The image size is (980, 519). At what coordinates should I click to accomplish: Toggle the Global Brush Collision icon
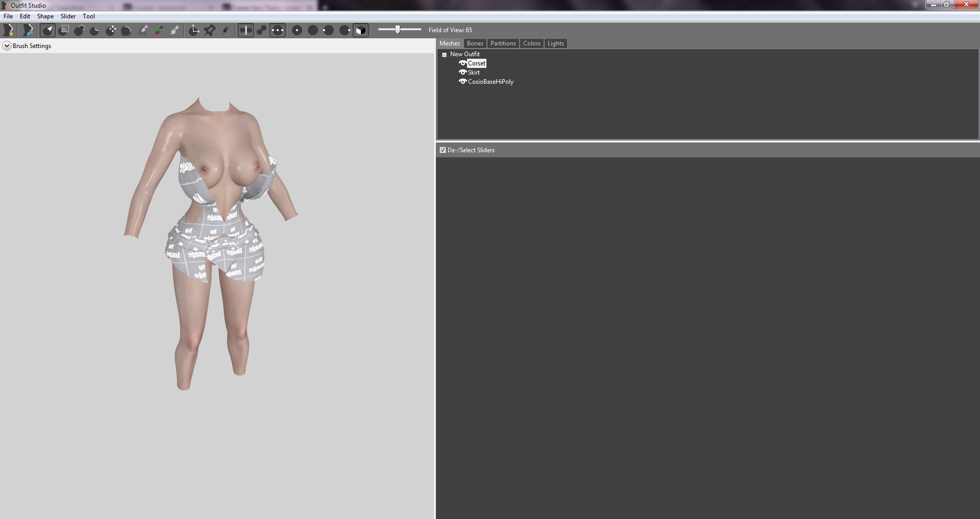[x=277, y=30]
